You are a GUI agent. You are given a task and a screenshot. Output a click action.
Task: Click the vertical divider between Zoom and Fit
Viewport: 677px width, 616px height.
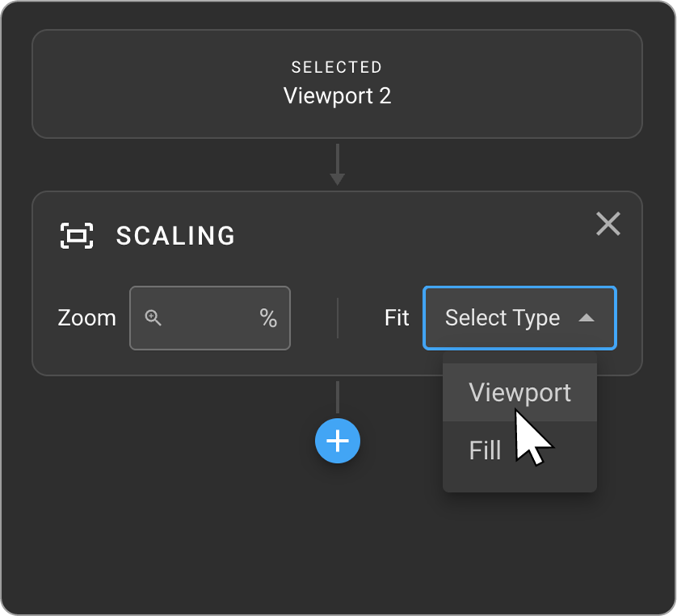(x=338, y=318)
